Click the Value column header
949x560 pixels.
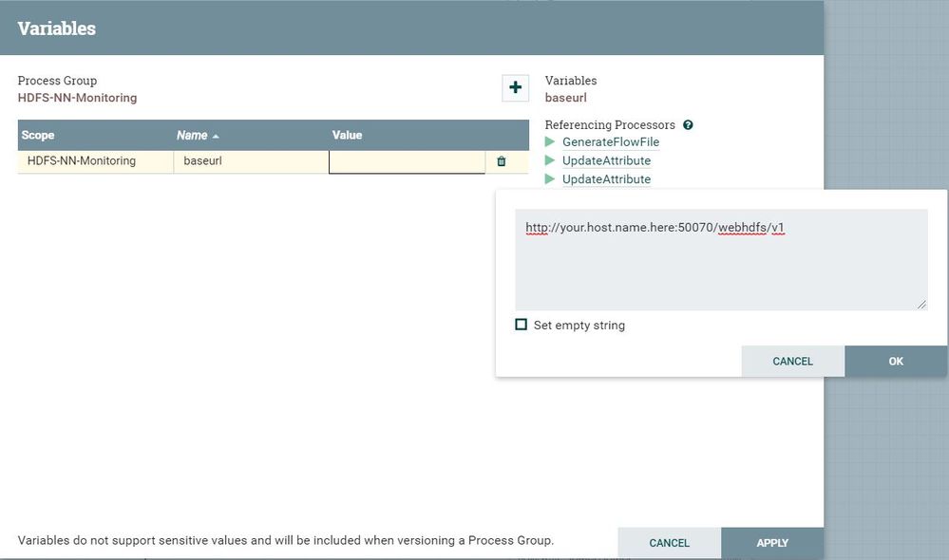point(347,136)
